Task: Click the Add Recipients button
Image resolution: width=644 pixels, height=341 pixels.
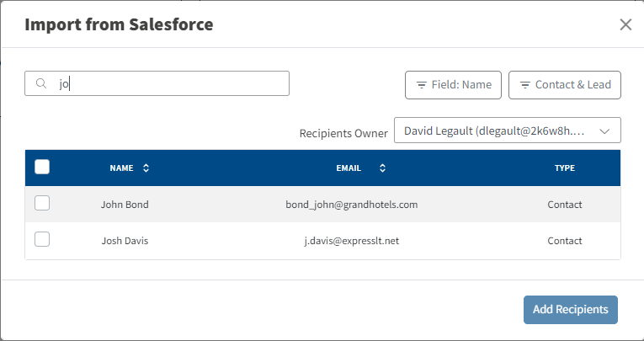Action: (570, 309)
